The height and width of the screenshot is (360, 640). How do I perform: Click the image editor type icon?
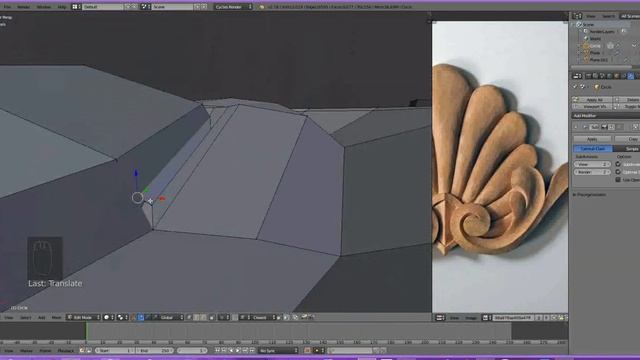pyautogui.click(x=440, y=318)
